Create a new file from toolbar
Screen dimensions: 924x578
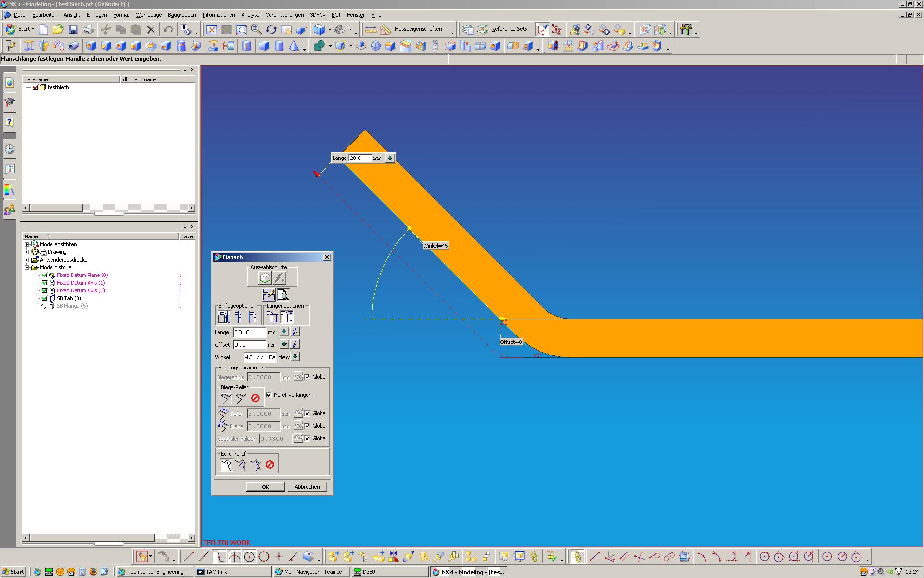pyautogui.click(x=43, y=30)
